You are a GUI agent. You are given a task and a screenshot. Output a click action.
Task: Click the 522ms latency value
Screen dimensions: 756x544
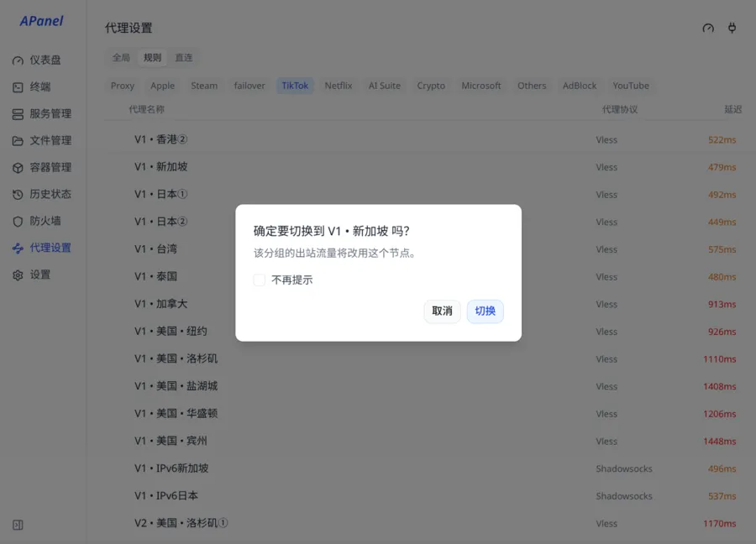722,140
